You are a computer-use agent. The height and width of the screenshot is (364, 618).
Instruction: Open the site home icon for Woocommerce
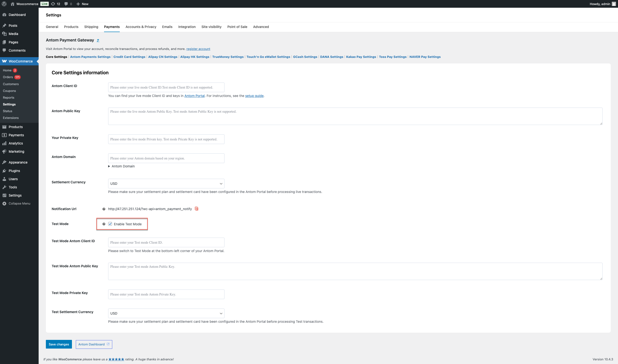coord(13,4)
